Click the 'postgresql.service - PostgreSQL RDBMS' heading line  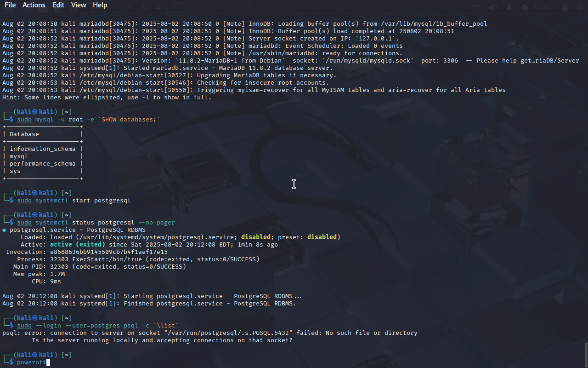pyautogui.click(x=74, y=230)
